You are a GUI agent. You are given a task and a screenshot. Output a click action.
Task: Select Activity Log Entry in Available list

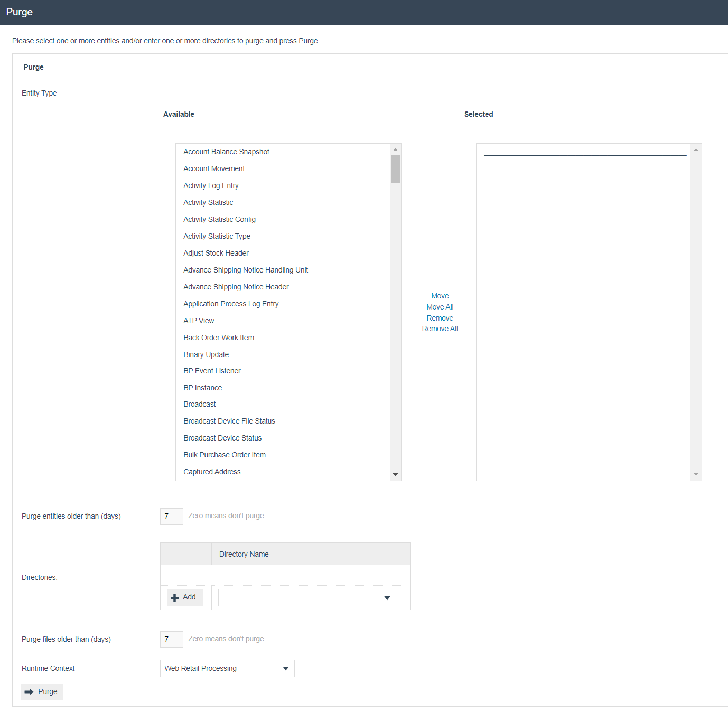pos(211,185)
